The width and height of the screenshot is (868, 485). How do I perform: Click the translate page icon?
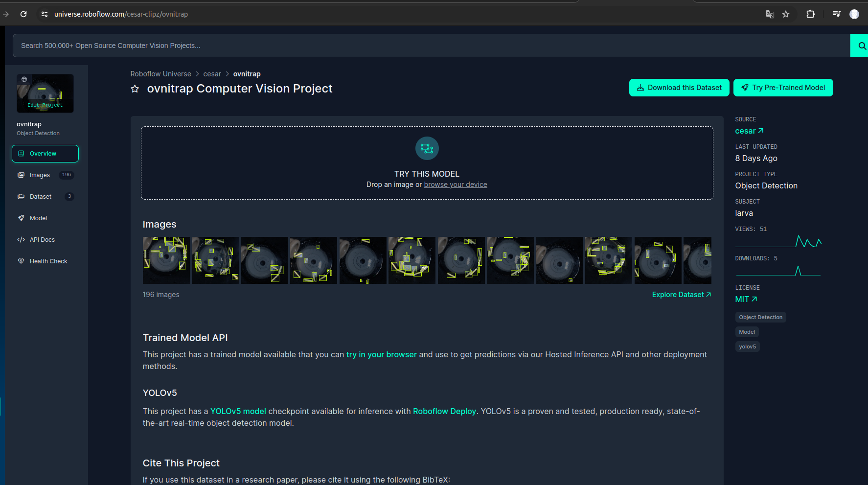coord(770,14)
